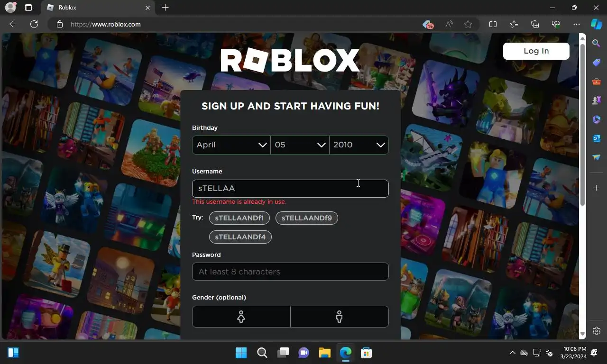Open File Explorer from taskbar
The width and height of the screenshot is (607, 364).
coord(324,353)
